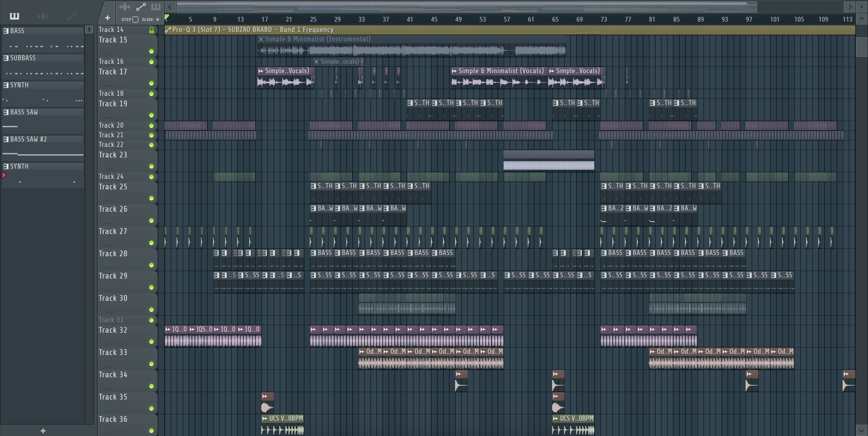868x436 pixels.
Task: Click the green lock icon on Track 14
Action: click(152, 30)
